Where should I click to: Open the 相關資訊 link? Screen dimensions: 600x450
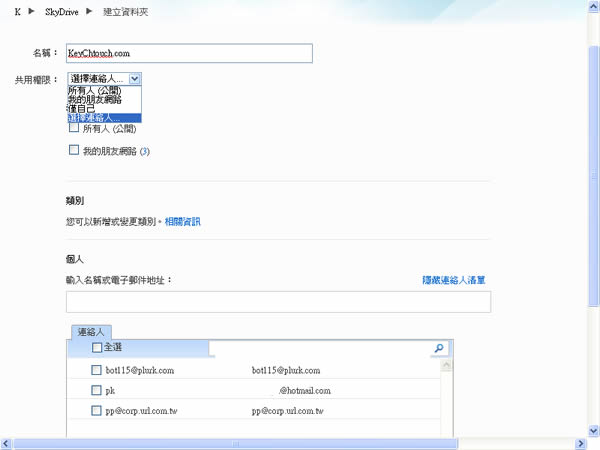183,222
